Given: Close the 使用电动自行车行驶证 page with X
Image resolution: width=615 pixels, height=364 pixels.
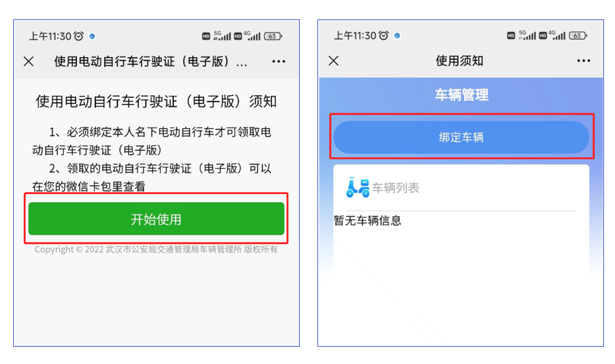Looking at the screenshot, I should click(x=28, y=62).
